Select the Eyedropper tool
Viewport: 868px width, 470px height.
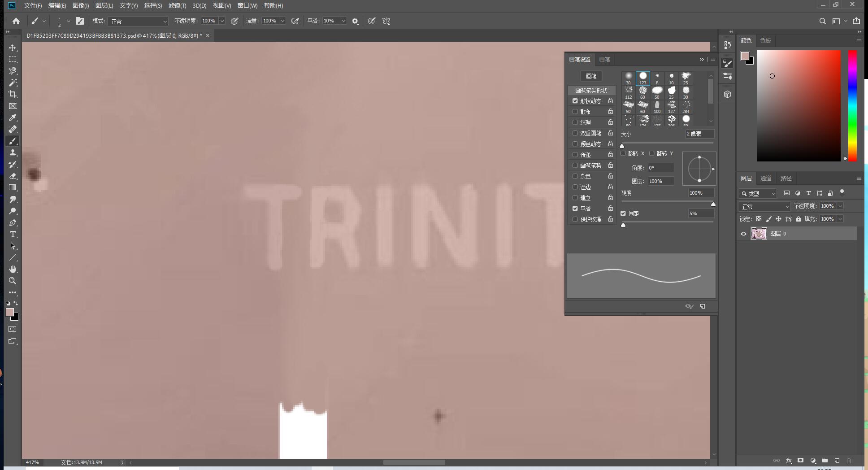pos(13,117)
